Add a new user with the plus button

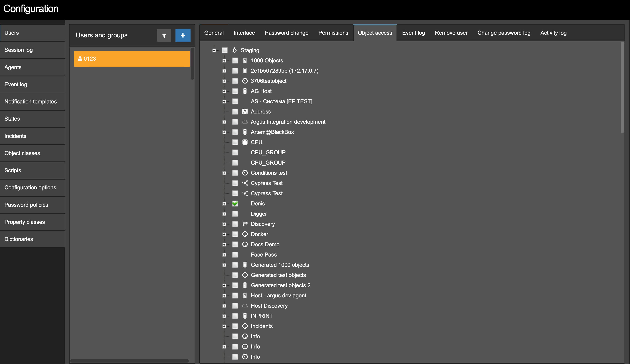coord(183,35)
